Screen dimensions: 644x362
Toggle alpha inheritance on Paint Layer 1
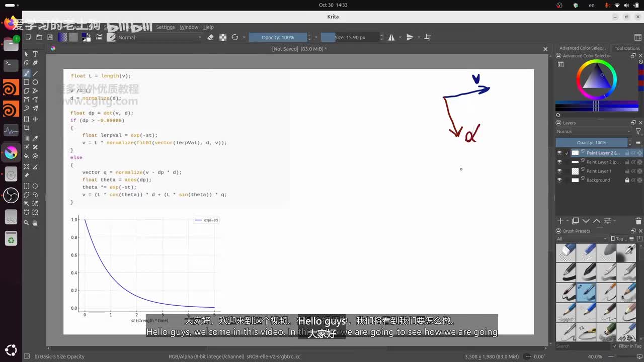tap(633, 171)
